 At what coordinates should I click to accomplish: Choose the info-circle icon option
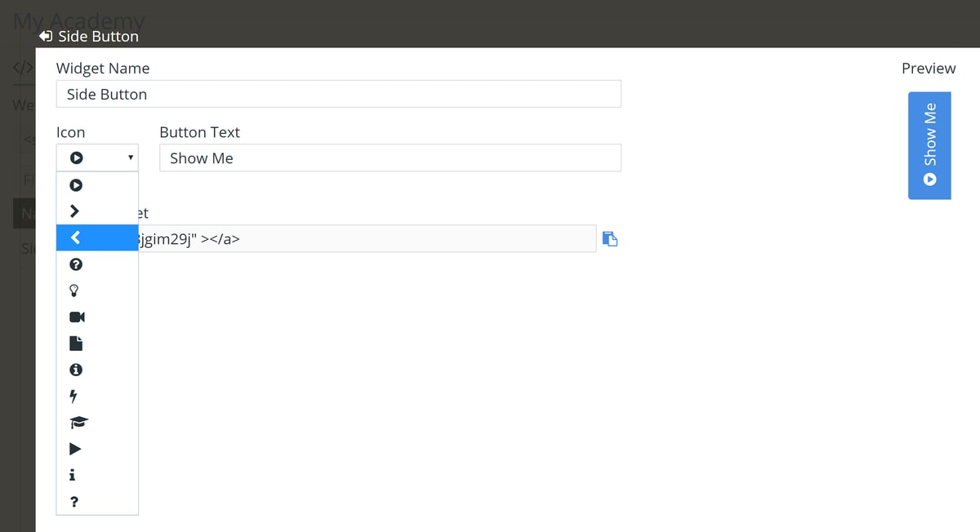click(x=76, y=370)
